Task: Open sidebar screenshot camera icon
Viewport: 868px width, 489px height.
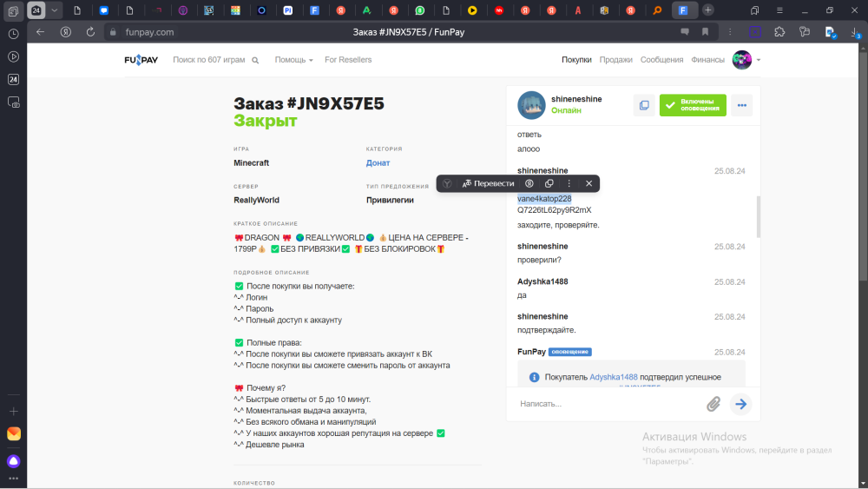Action: click(x=13, y=102)
